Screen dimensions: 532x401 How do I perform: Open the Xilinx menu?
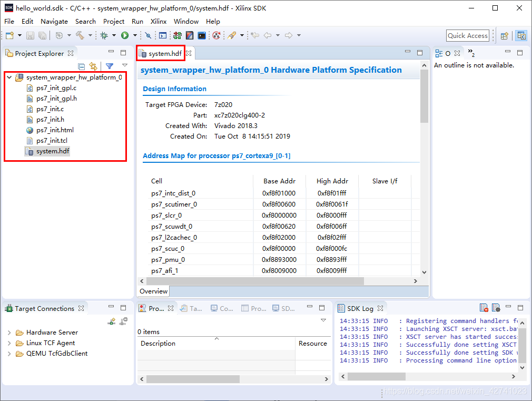pos(159,22)
